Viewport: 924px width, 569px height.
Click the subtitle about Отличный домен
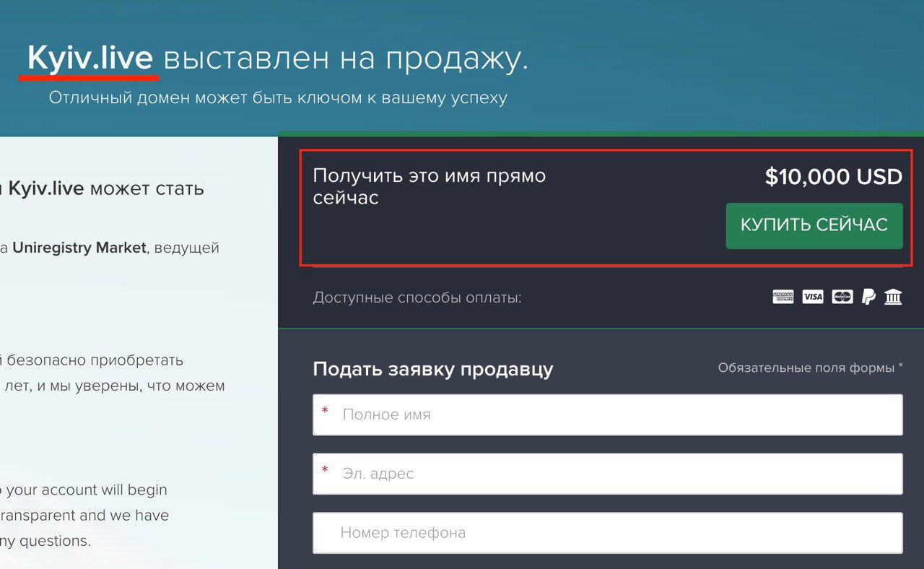click(x=278, y=97)
